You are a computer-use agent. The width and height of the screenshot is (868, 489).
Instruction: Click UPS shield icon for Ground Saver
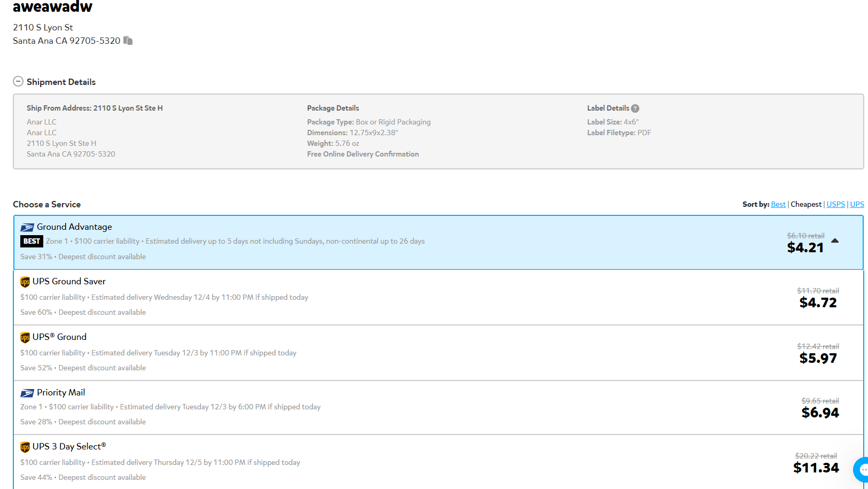tap(25, 282)
